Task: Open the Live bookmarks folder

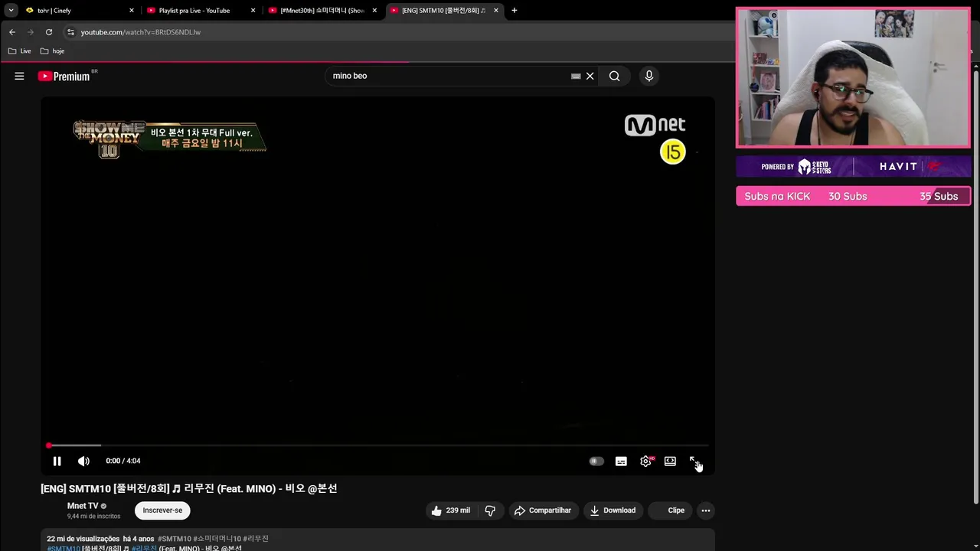Action: tap(20, 51)
